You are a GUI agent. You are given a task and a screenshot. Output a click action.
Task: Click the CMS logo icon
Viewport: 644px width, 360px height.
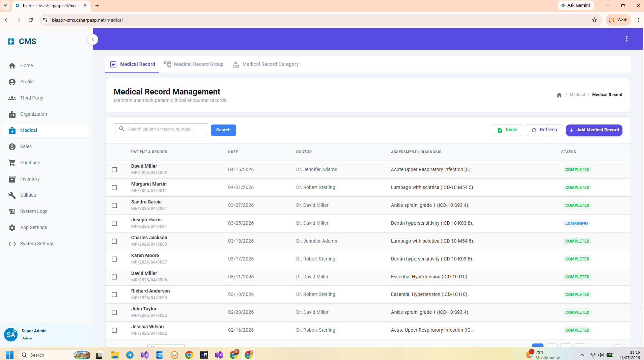point(11,41)
